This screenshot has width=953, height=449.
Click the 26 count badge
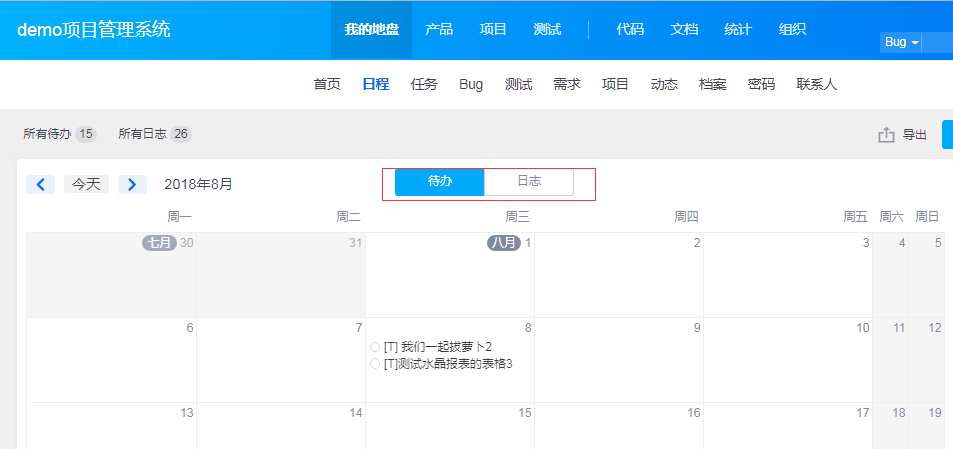pos(181,134)
